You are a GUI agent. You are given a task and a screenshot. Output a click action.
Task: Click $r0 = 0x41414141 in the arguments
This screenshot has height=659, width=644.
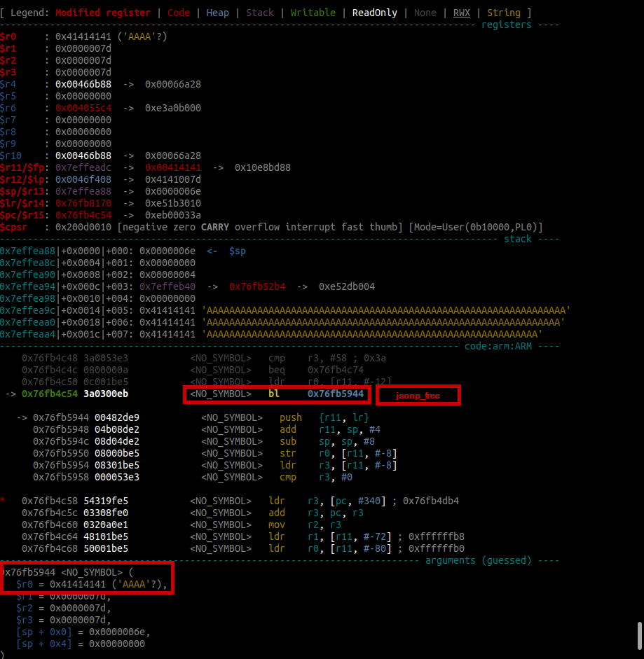click(x=91, y=584)
